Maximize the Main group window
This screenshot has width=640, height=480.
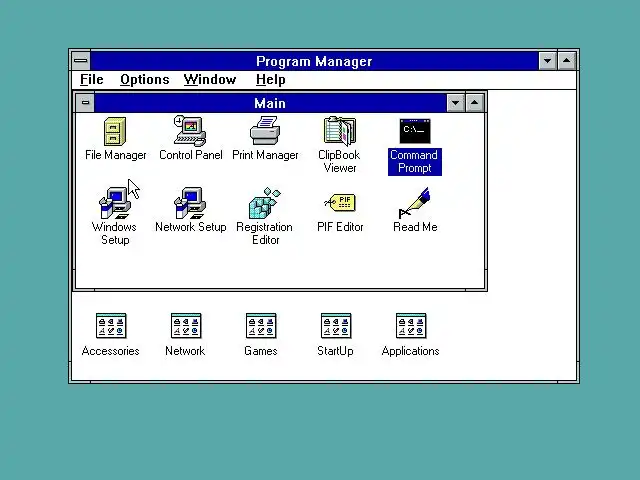tap(474, 103)
